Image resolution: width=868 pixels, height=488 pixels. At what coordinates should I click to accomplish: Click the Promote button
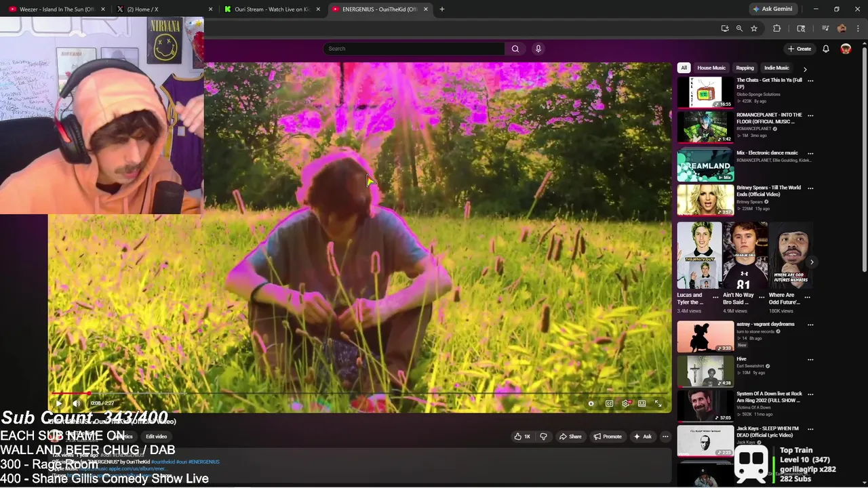608,436
